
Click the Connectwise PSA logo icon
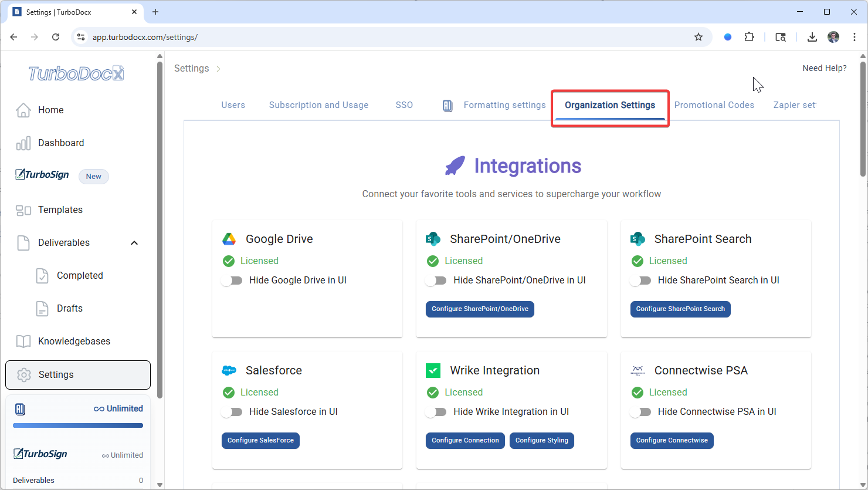coord(638,370)
